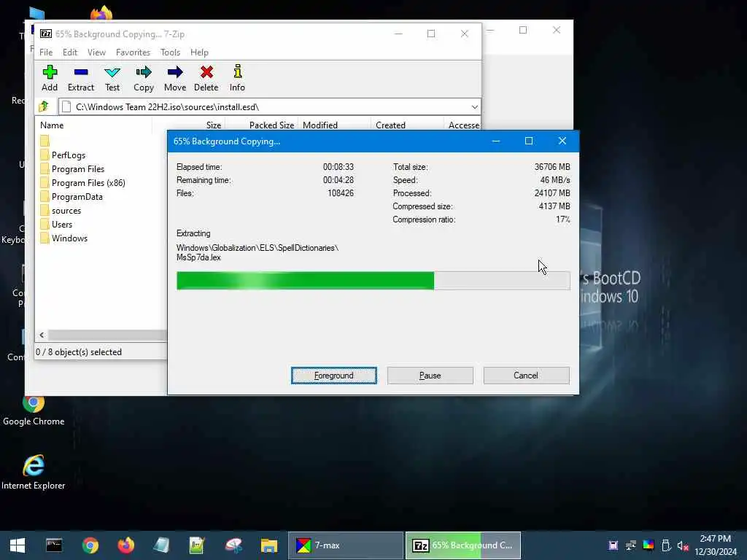Expand the address path dropdown arrow
The width and height of the screenshot is (747, 560).
click(474, 106)
